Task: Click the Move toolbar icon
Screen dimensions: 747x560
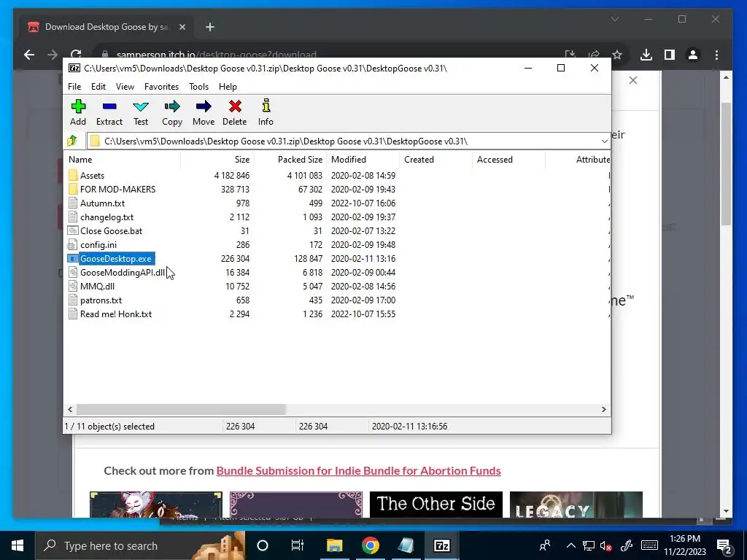Action: [204, 106]
